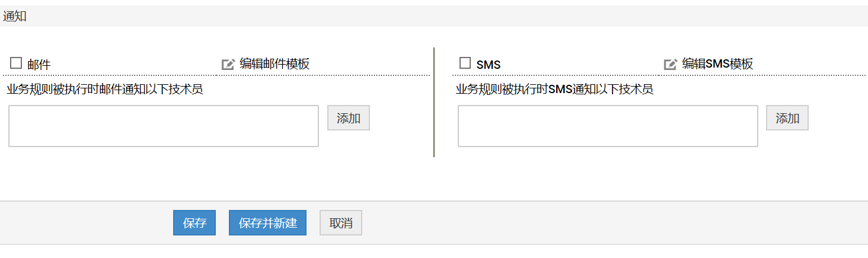
Task: Click the 业务规则被执行时邮件通知以下技术员 label
Action: 105,90
